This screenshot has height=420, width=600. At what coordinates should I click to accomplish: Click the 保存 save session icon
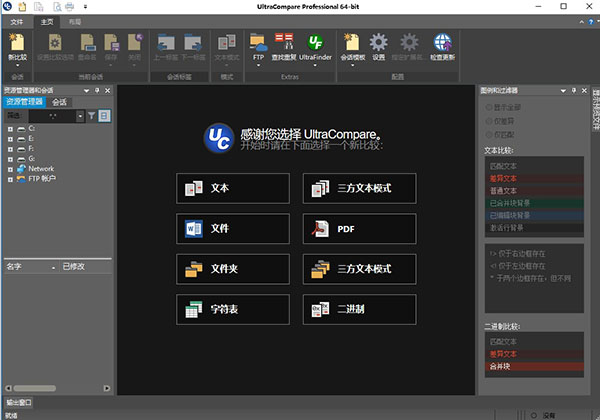pyautogui.click(x=111, y=42)
